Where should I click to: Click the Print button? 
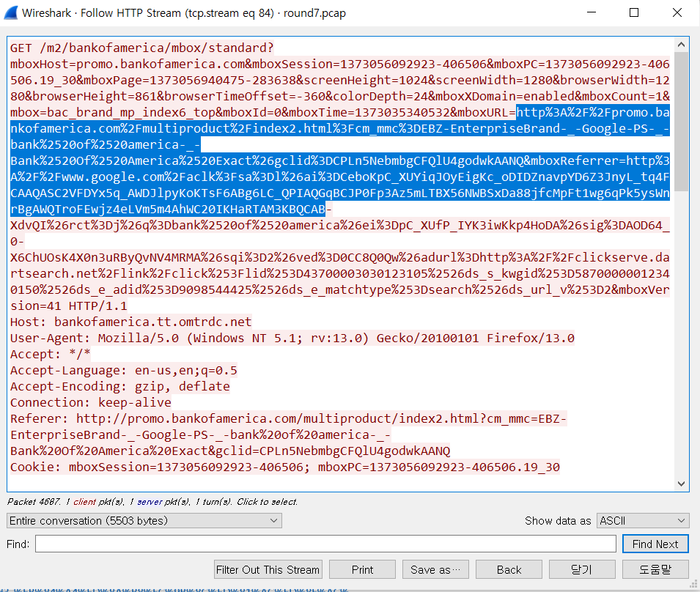pyautogui.click(x=362, y=570)
